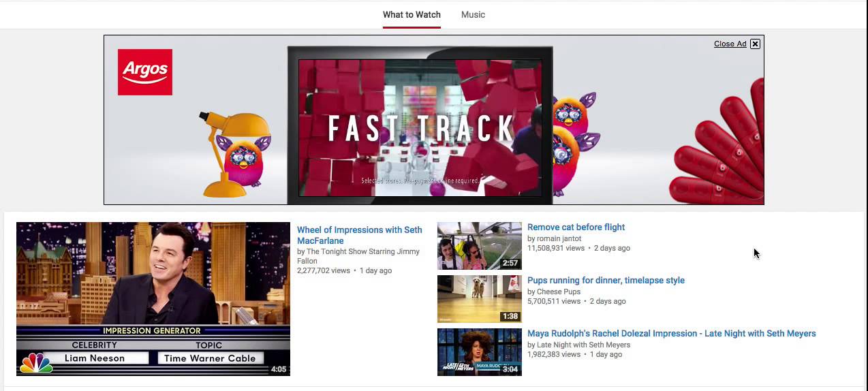Click the 11,508,931 views text
The image size is (868, 391).
point(556,248)
